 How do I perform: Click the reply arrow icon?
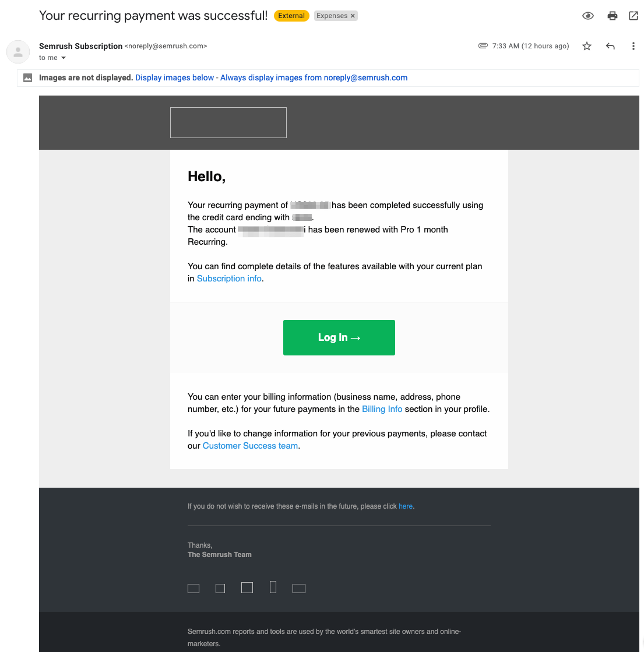(610, 46)
